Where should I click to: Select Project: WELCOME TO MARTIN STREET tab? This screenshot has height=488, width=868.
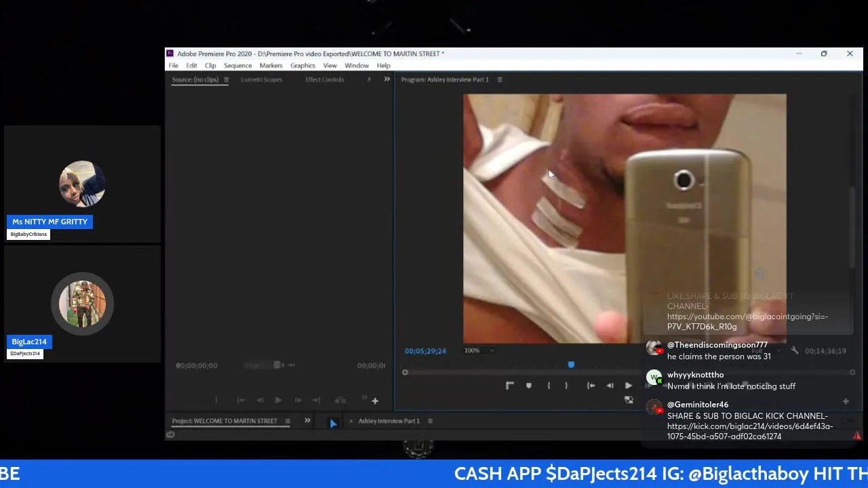[x=224, y=421]
